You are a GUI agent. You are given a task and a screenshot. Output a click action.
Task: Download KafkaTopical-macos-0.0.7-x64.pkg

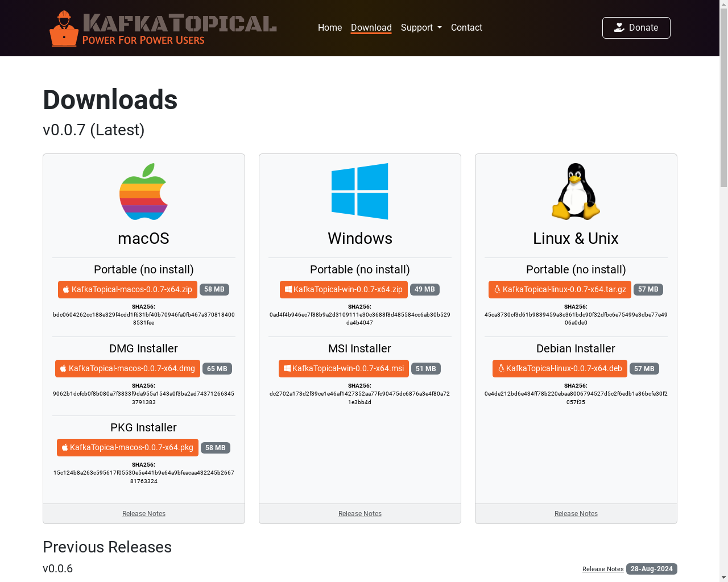[127, 447]
